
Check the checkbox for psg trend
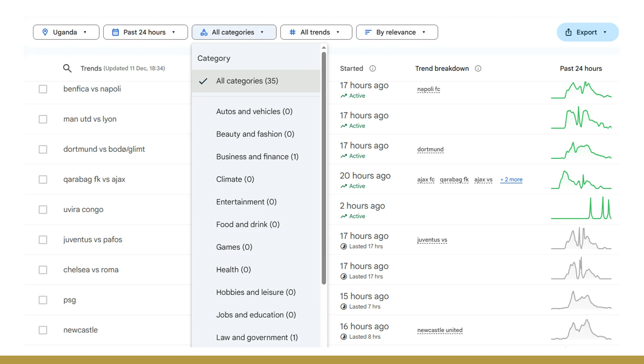point(43,300)
